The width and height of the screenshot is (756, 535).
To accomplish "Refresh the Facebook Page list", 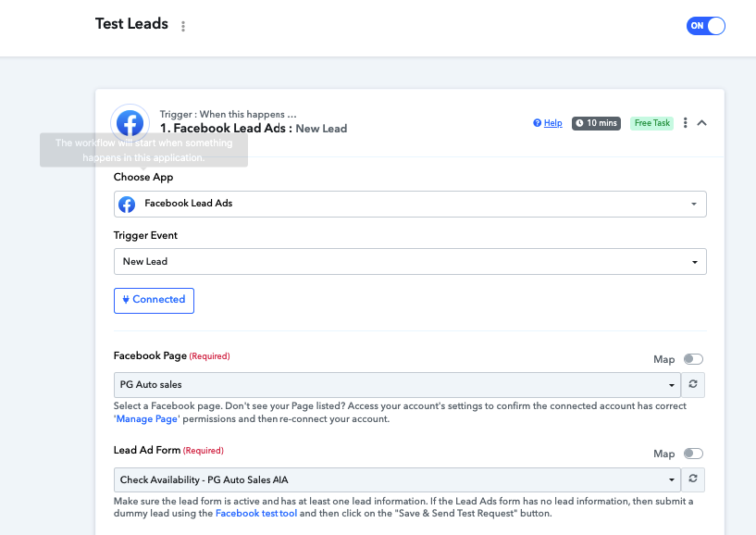I will click(693, 384).
